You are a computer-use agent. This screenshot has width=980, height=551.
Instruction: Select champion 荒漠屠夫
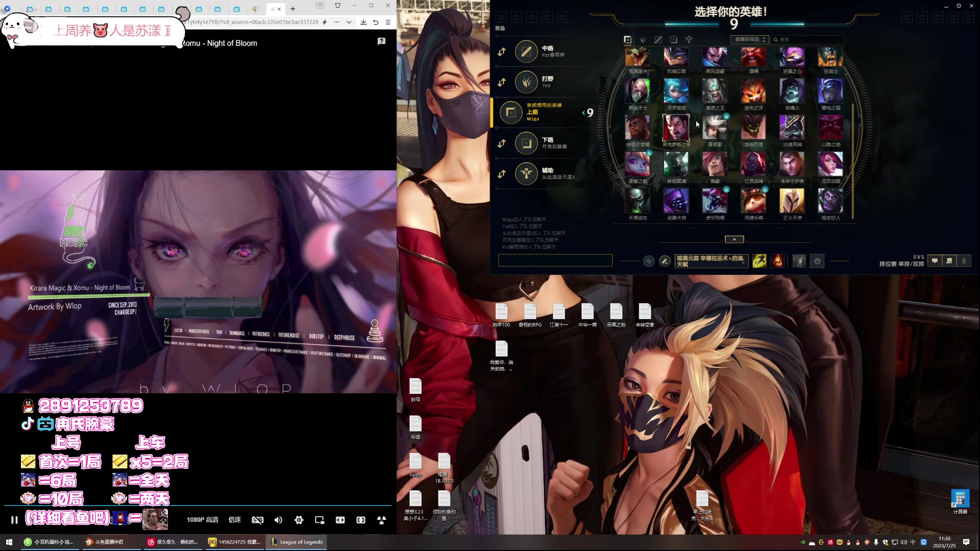tap(638, 57)
